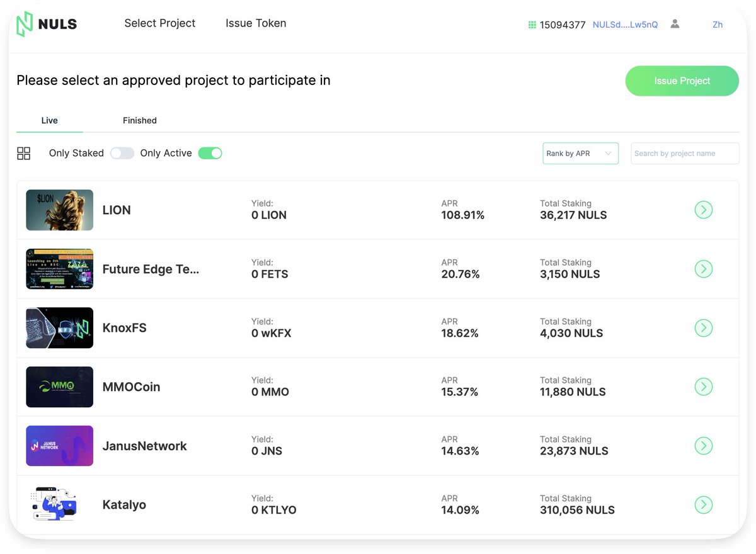Click the 0 MMO yield value
Screen dimensions: 756x554
(x=270, y=392)
